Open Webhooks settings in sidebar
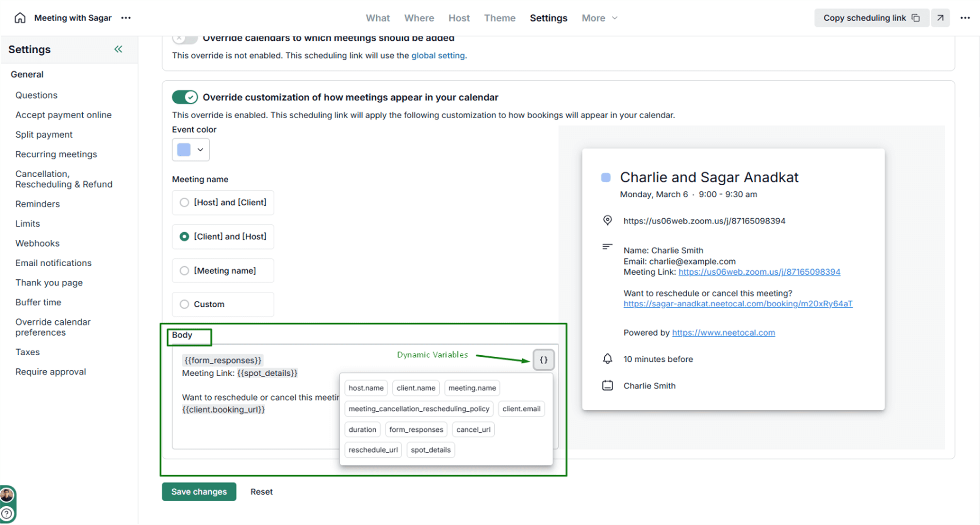The image size is (980, 525). [x=37, y=243]
